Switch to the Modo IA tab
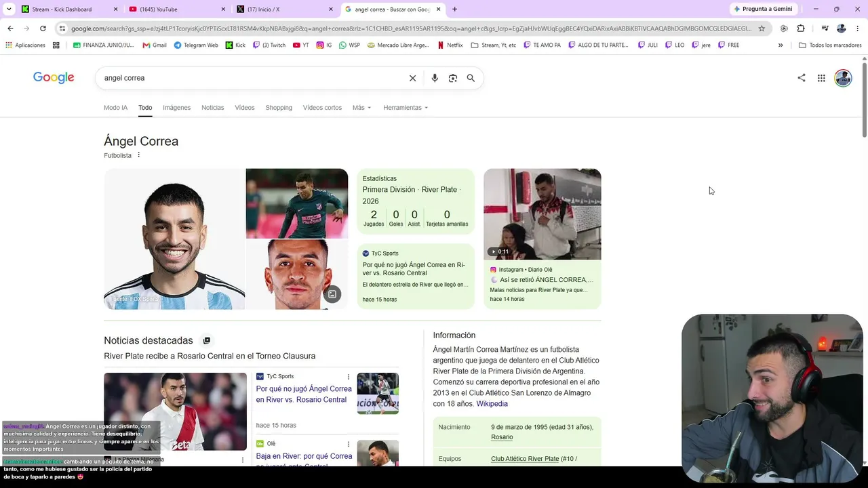868x488 pixels. tap(115, 108)
